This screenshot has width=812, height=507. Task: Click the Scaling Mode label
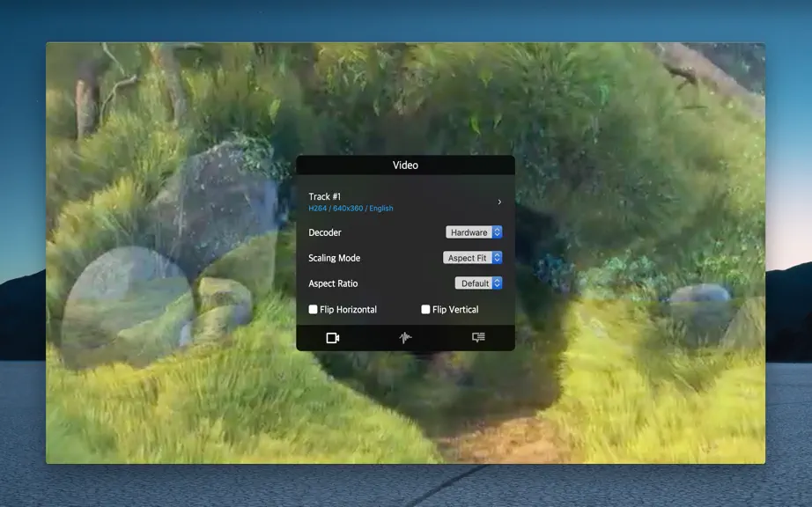334,258
